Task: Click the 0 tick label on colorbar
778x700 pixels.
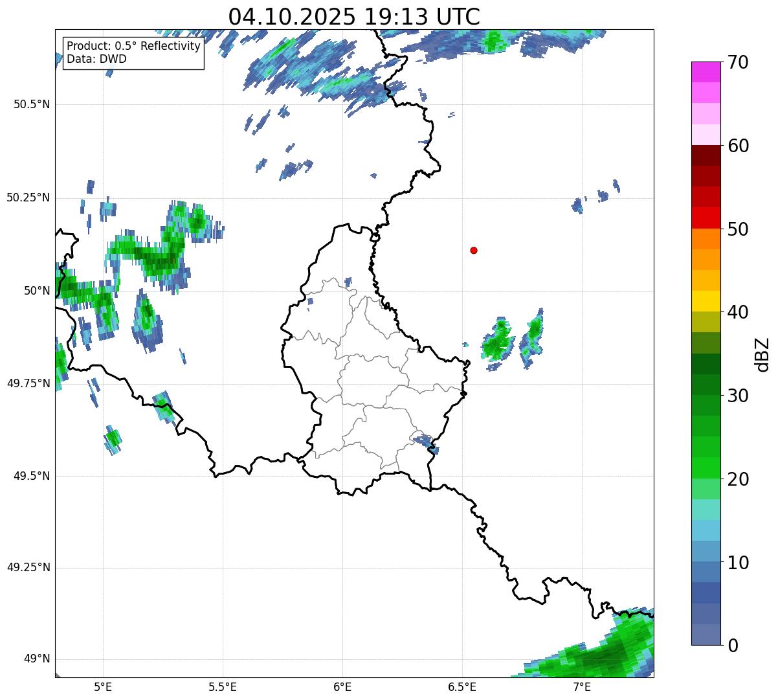Action: 732,646
